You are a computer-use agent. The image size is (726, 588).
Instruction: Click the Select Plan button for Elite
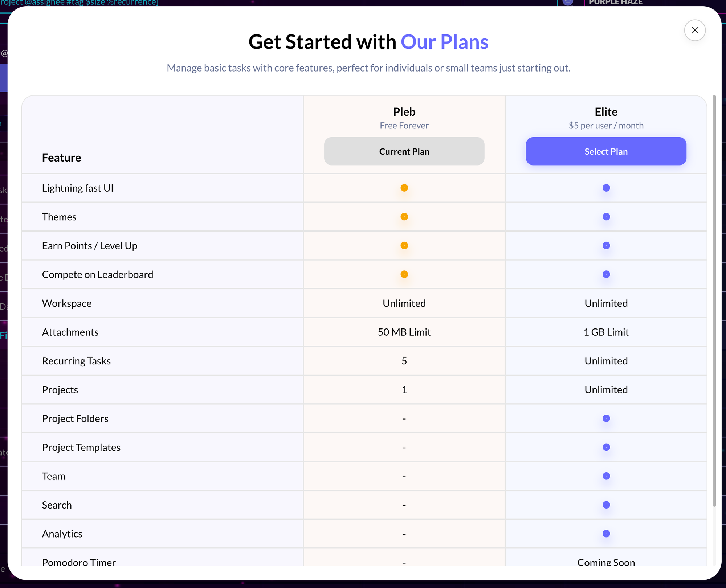tap(606, 151)
